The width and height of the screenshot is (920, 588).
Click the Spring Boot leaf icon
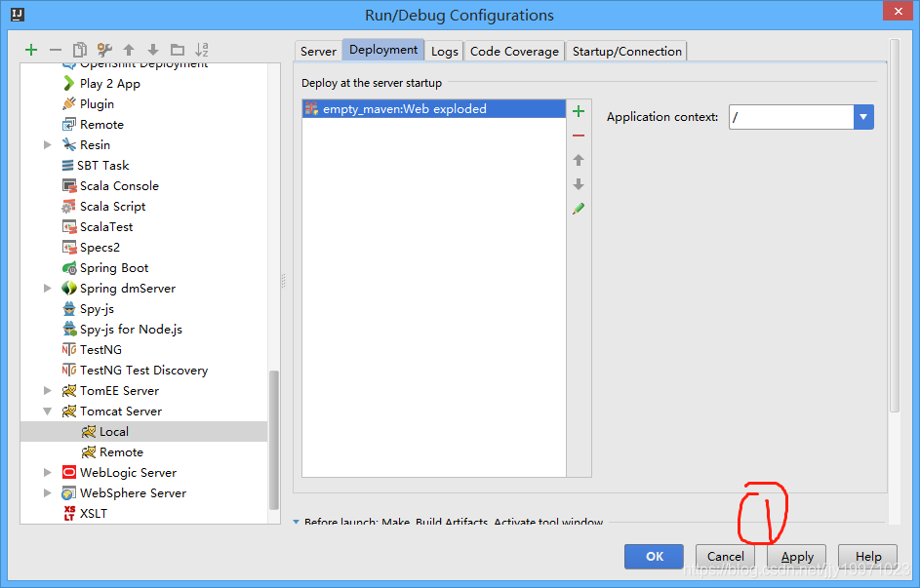pos(69,268)
